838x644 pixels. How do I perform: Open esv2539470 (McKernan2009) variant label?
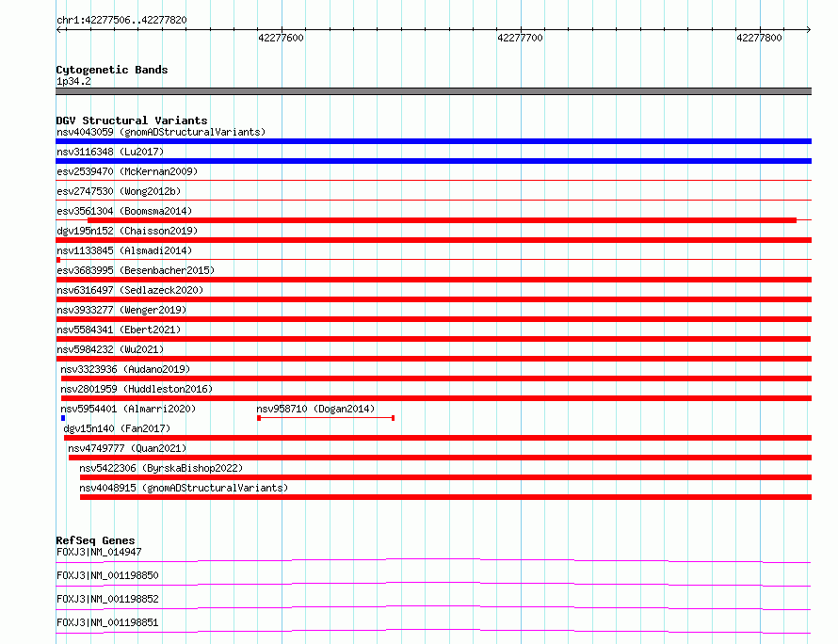[x=127, y=171]
